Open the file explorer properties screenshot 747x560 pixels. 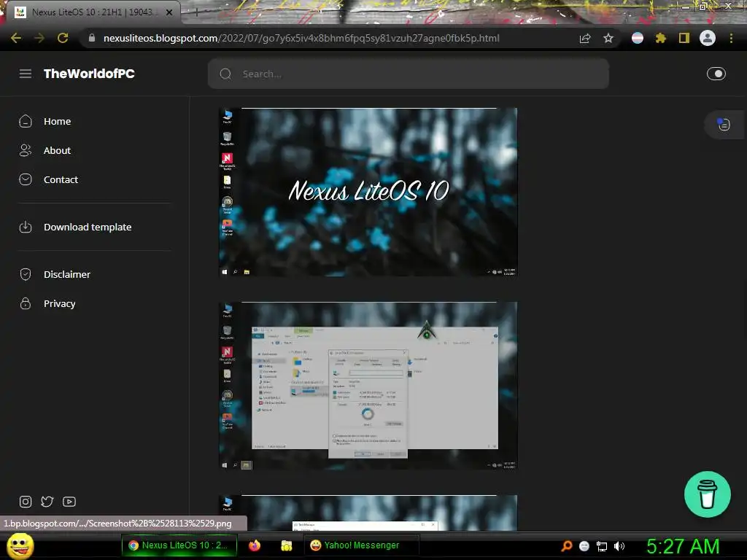click(x=368, y=386)
